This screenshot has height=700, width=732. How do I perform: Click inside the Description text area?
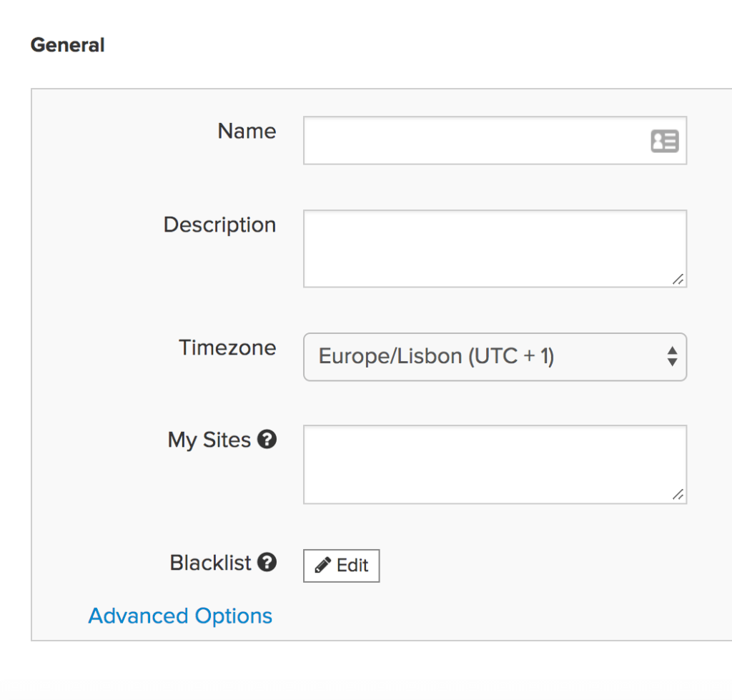pos(493,248)
